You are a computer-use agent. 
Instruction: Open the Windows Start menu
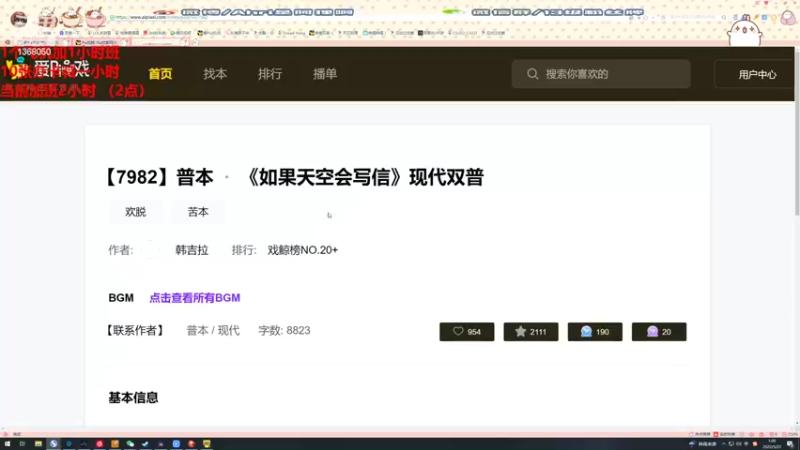(7, 444)
